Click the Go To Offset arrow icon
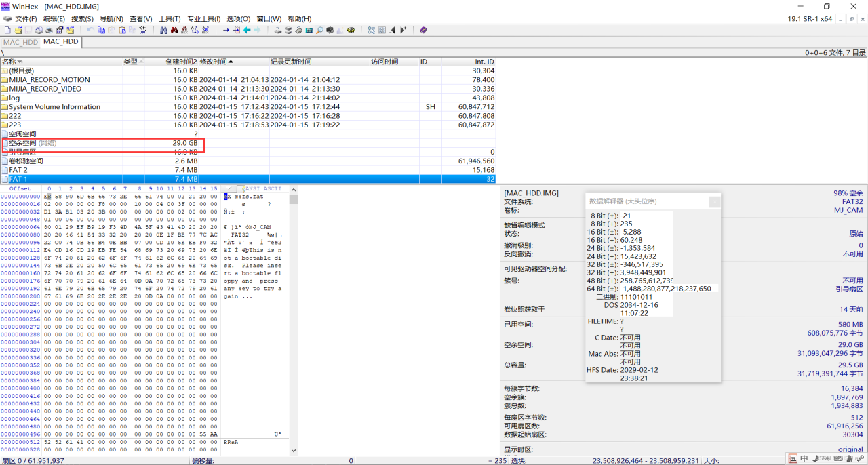Image resolution: width=868 pixels, height=465 pixels. click(226, 31)
